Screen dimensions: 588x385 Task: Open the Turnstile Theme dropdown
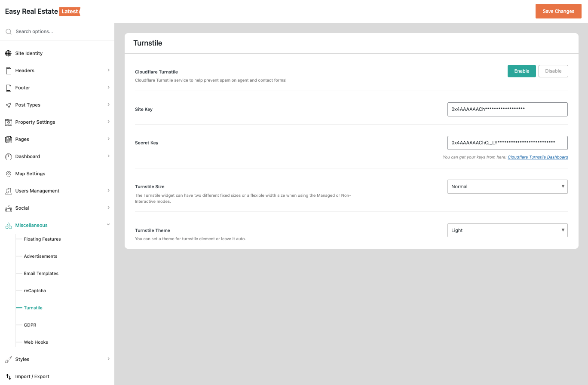click(507, 230)
